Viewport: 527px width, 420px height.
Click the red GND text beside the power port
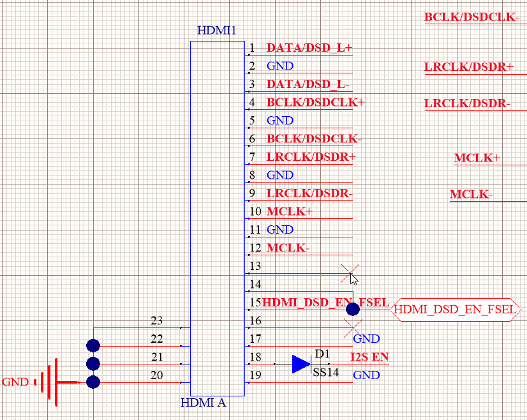15,382
